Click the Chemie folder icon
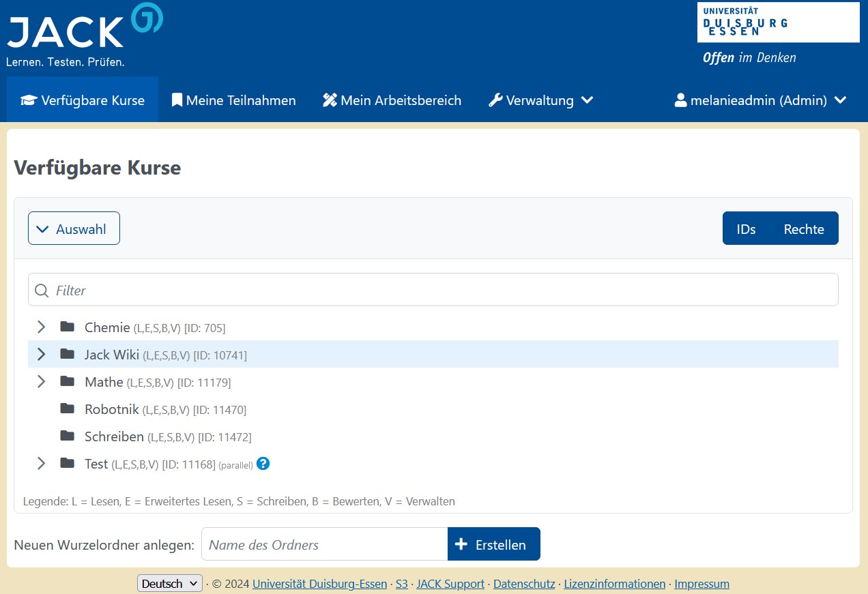The image size is (868, 594). 67,327
